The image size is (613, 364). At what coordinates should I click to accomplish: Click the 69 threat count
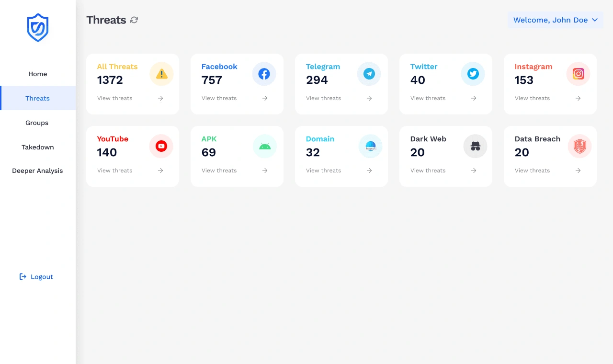[x=209, y=152]
